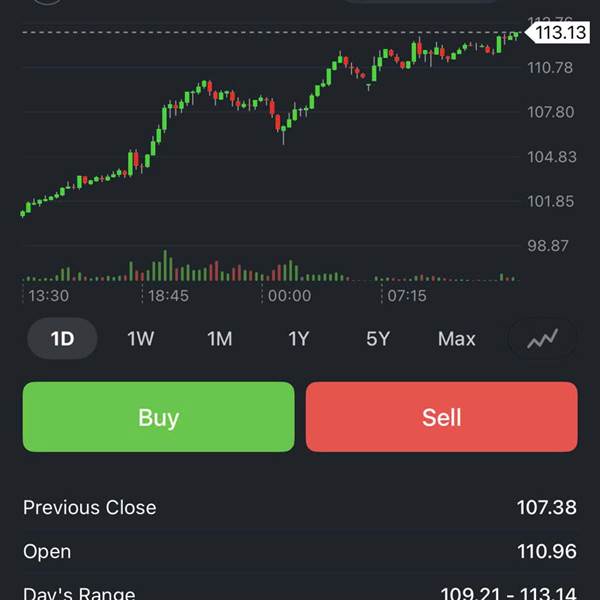
Task: Select the 1D time range
Action: pyautogui.click(x=62, y=339)
